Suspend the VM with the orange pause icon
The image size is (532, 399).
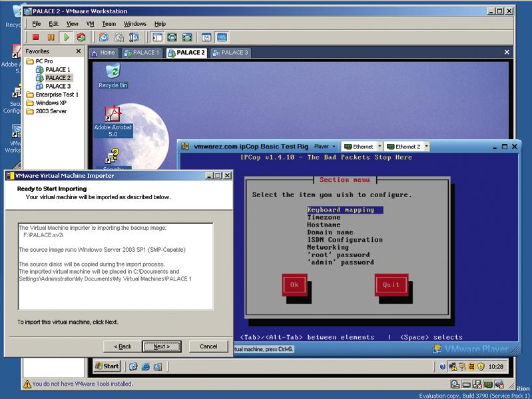pos(51,37)
